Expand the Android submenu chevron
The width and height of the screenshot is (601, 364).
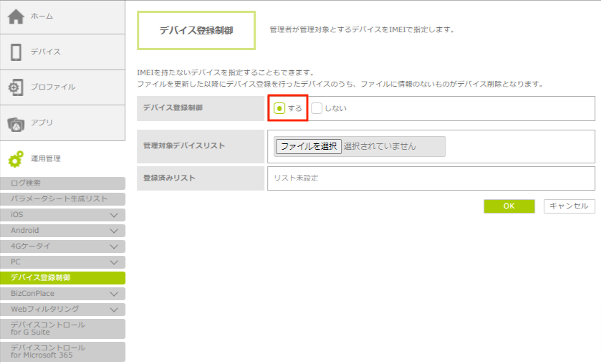[114, 231]
